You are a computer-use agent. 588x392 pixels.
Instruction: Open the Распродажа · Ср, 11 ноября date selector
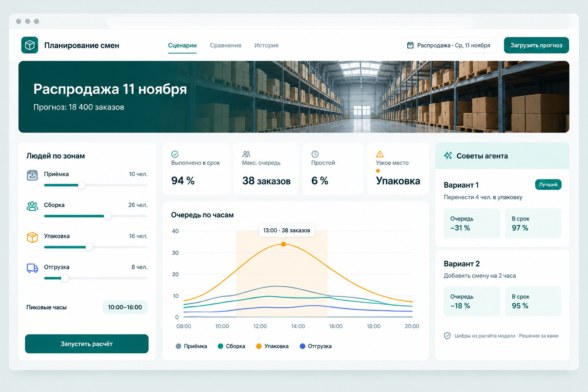[449, 45]
